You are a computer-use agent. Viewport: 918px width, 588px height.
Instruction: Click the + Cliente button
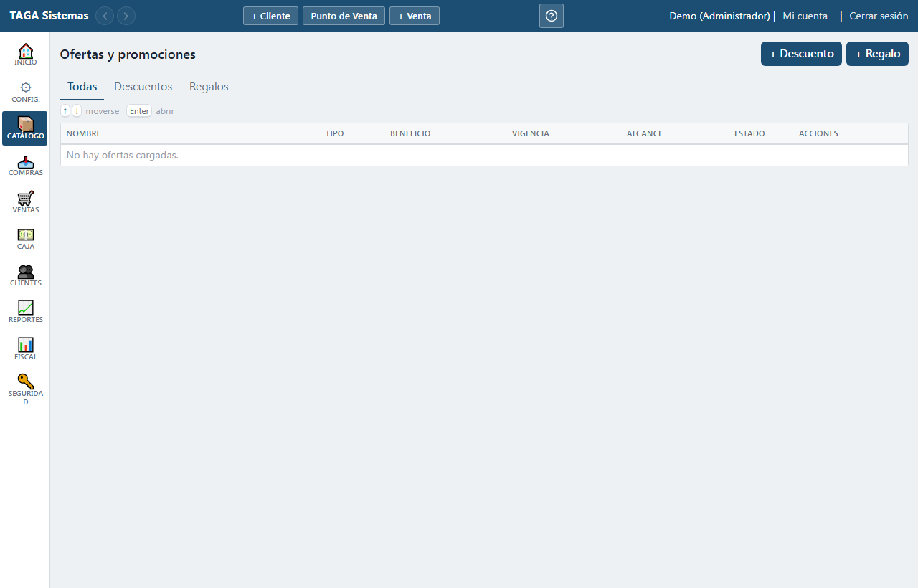[x=270, y=16]
